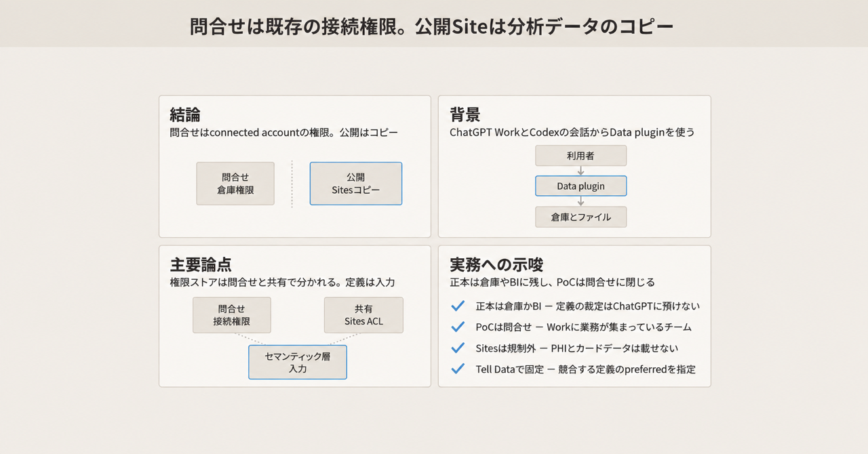Click arrow between 利用者 and Data plugin
The image size is (868, 454).
click(580, 171)
